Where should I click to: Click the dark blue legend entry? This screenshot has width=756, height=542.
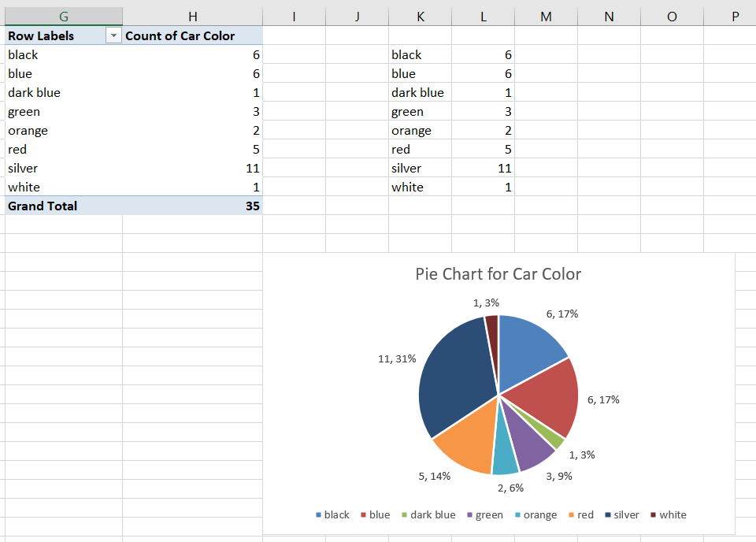[x=428, y=515]
